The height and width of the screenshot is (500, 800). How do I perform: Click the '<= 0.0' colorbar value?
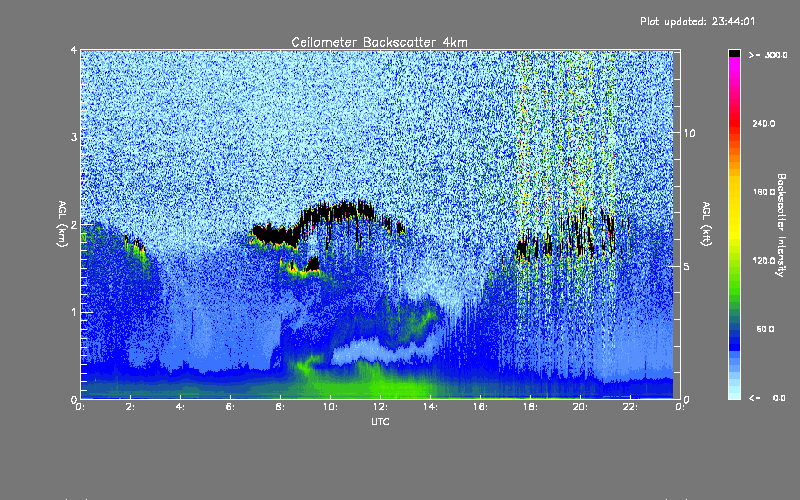[x=767, y=397]
